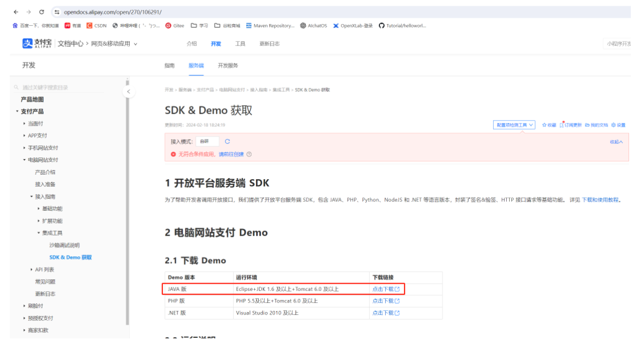Download the .NET 版 demo via 点击下载
Image resolution: width=644 pixels, height=343 pixels.
386,313
